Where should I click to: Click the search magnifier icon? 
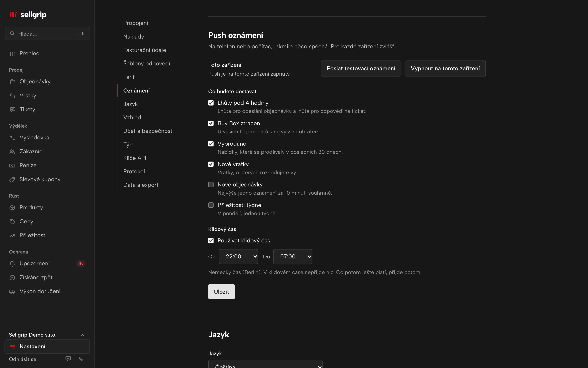pos(12,34)
